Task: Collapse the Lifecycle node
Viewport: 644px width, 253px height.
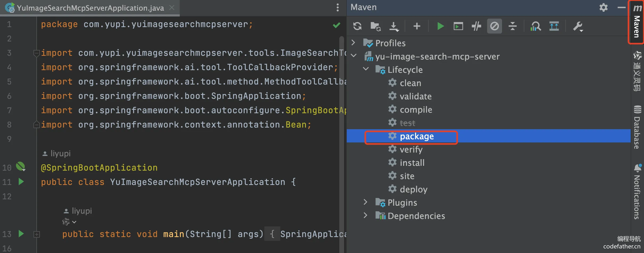Action: click(366, 69)
